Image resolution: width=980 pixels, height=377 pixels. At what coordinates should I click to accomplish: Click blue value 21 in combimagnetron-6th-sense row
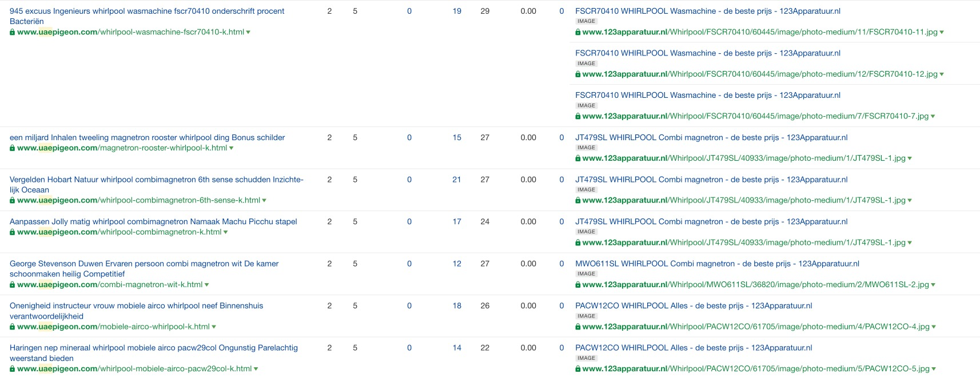(457, 180)
